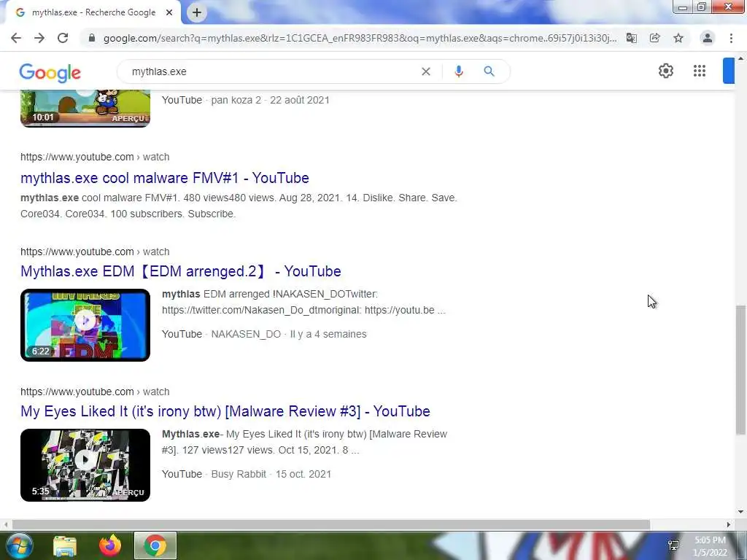The width and height of the screenshot is (747, 560).
Task: Go back to the previous page
Action: point(16,38)
